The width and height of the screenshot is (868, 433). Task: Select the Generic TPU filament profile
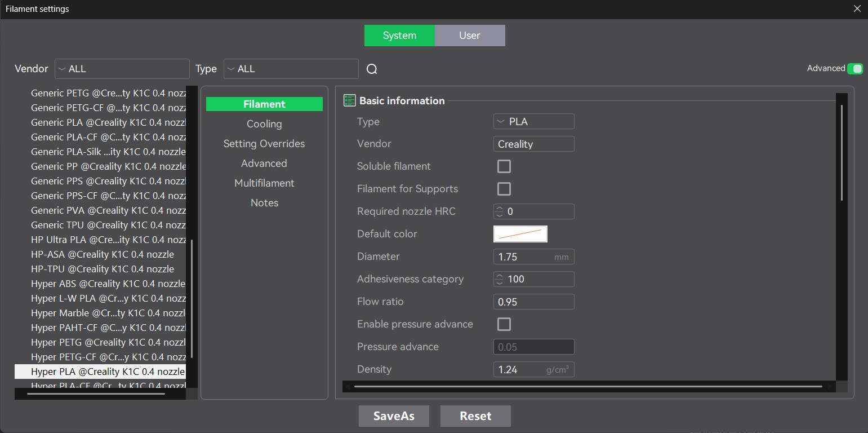tap(108, 224)
